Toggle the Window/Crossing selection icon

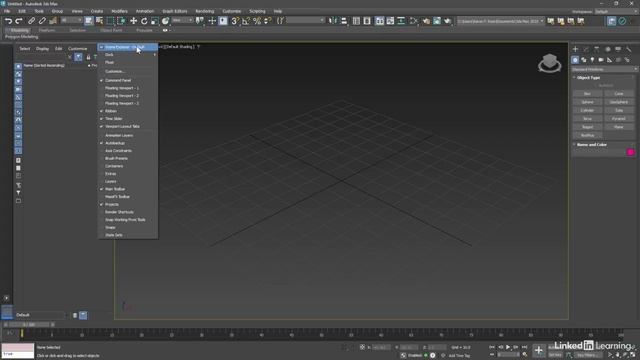[x=121, y=21]
